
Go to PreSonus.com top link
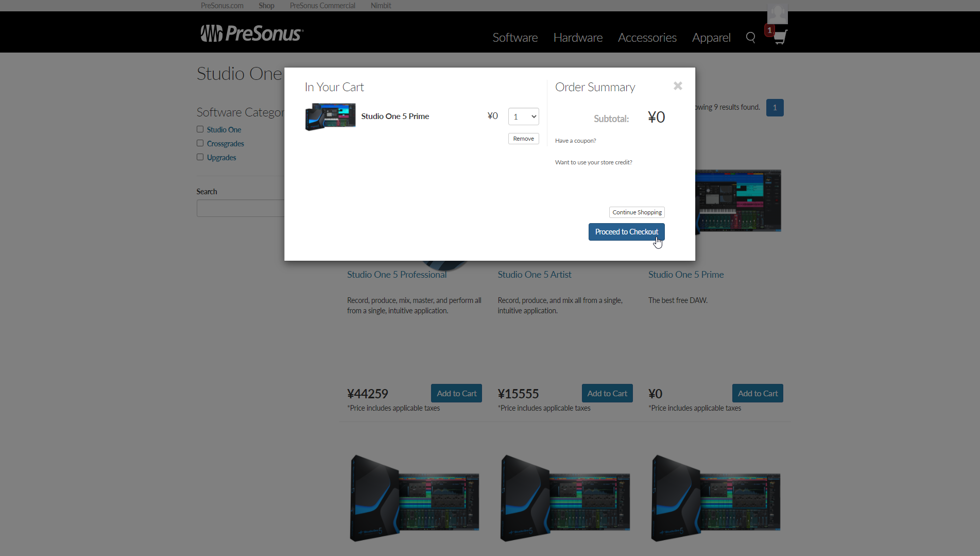[x=222, y=6]
